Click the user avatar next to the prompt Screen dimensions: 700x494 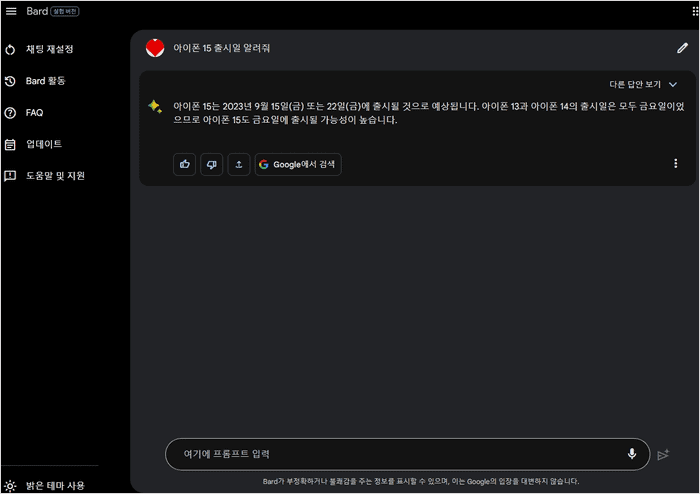coord(155,48)
